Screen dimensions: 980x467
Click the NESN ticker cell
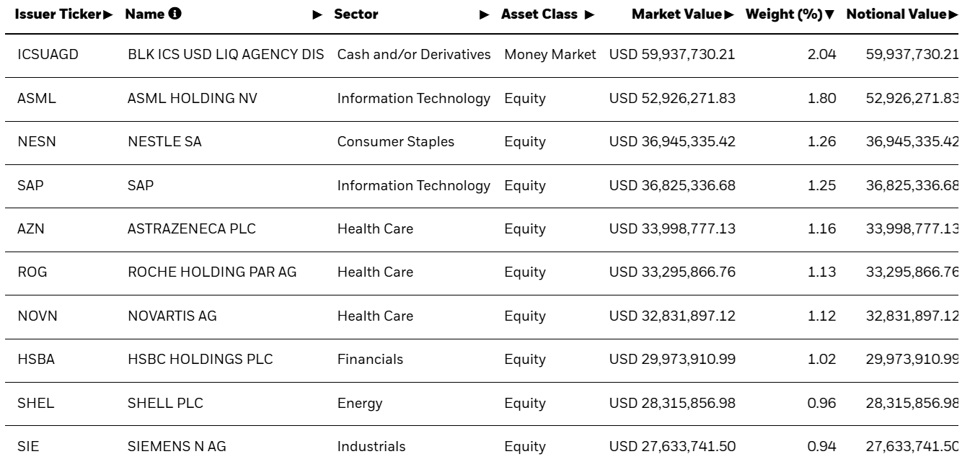(x=36, y=142)
